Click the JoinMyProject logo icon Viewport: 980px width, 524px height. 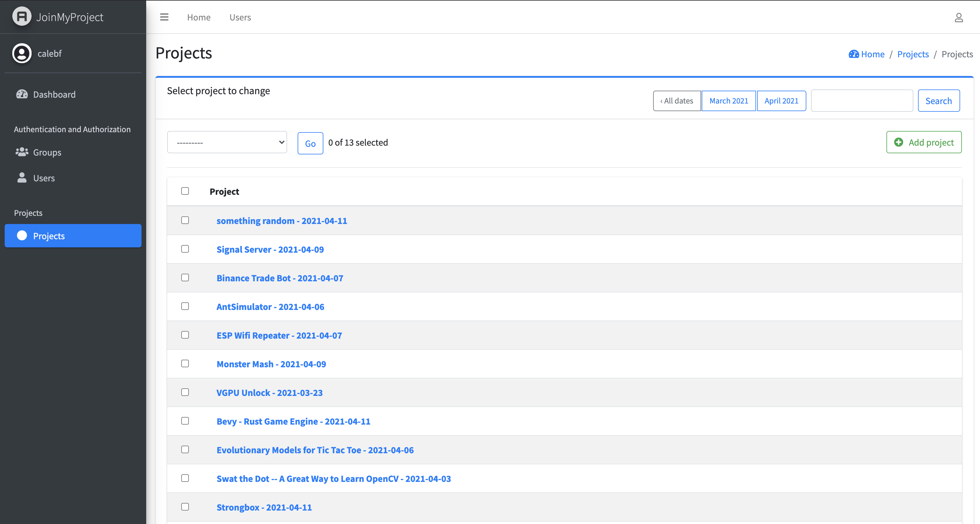[x=22, y=17]
